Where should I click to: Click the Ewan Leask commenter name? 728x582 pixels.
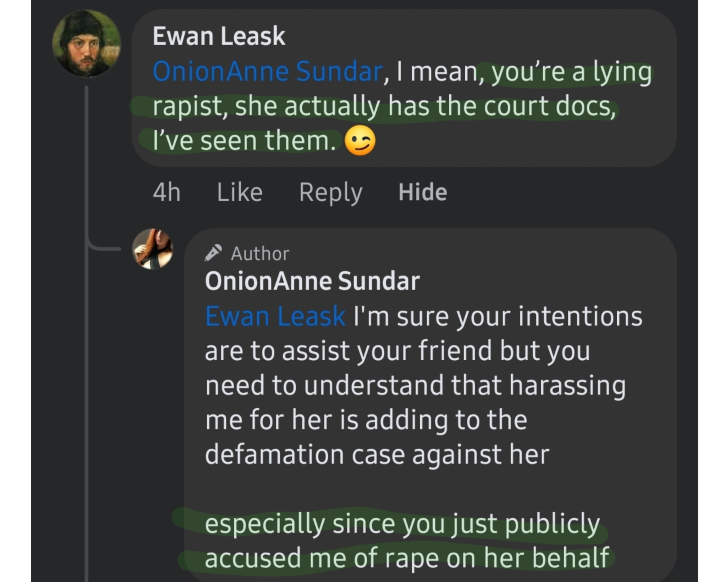coord(219,36)
